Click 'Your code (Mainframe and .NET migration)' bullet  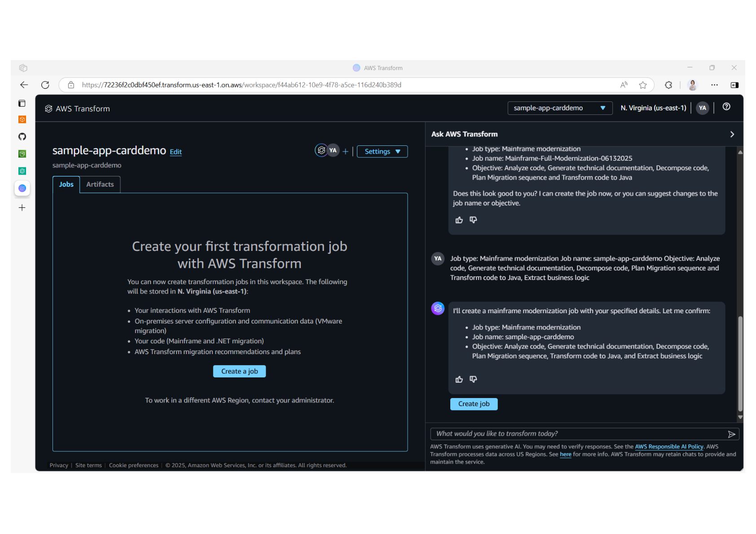(199, 341)
